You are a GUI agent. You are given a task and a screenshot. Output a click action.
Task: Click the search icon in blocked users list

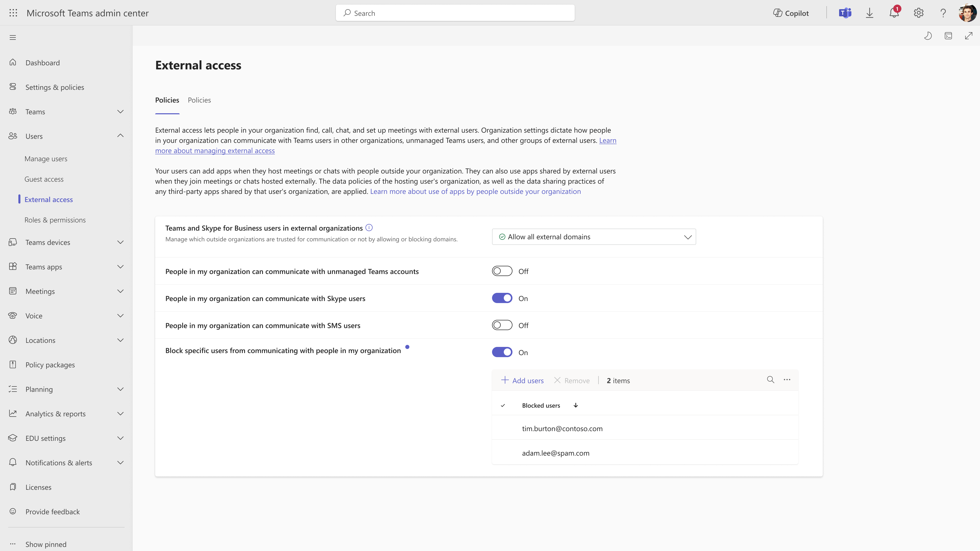click(769, 379)
